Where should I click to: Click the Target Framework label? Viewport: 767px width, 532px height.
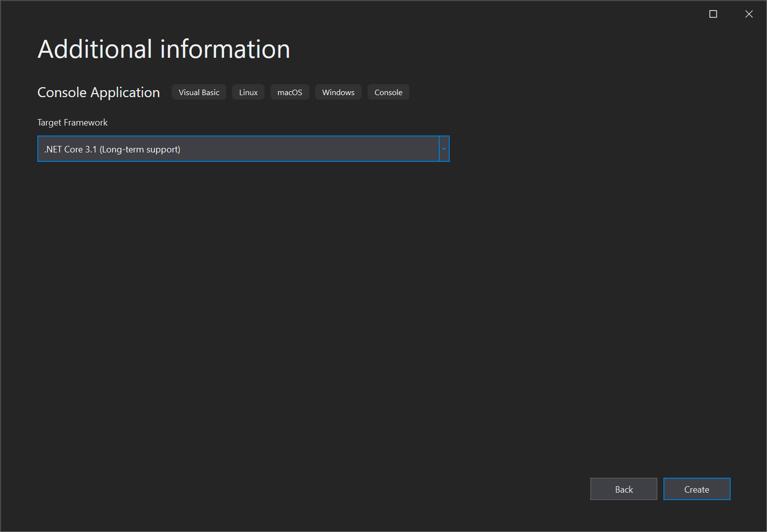coord(72,122)
